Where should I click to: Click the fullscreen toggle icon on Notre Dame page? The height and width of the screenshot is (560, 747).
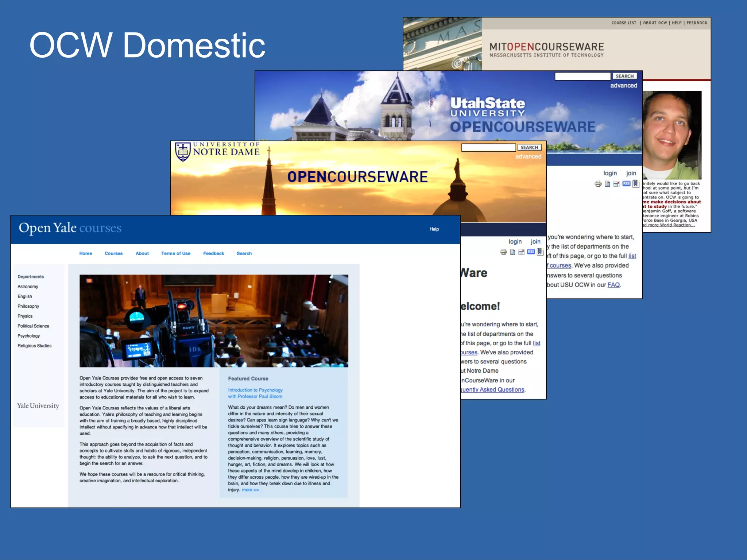(522, 252)
